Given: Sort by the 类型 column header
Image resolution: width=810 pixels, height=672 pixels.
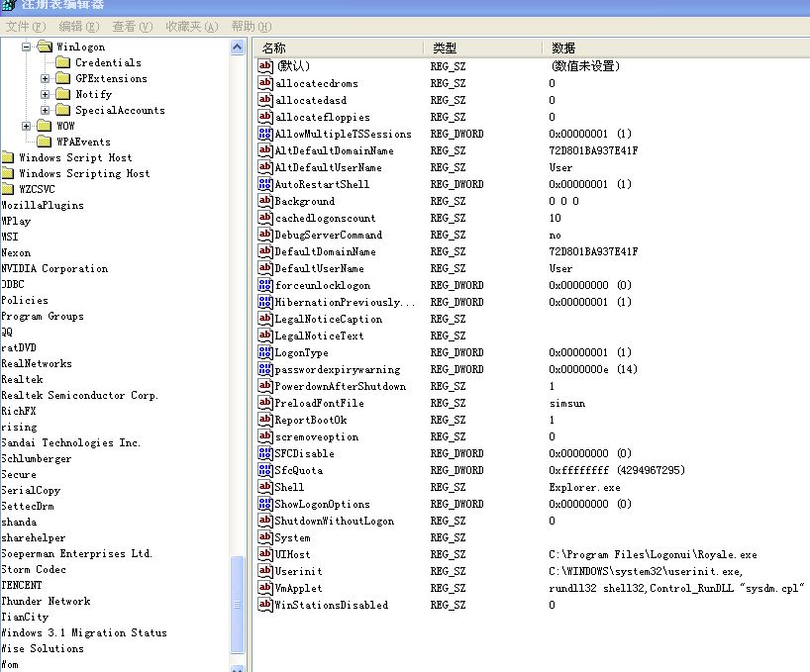Looking at the screenshot, I should [x=483, y=48].
